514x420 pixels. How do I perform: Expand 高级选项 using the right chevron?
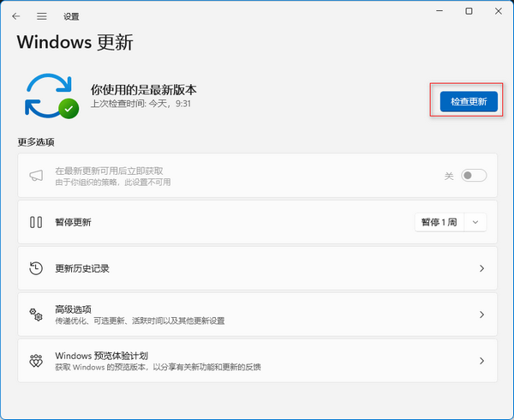pyautogui.click(x=481, y=315)
